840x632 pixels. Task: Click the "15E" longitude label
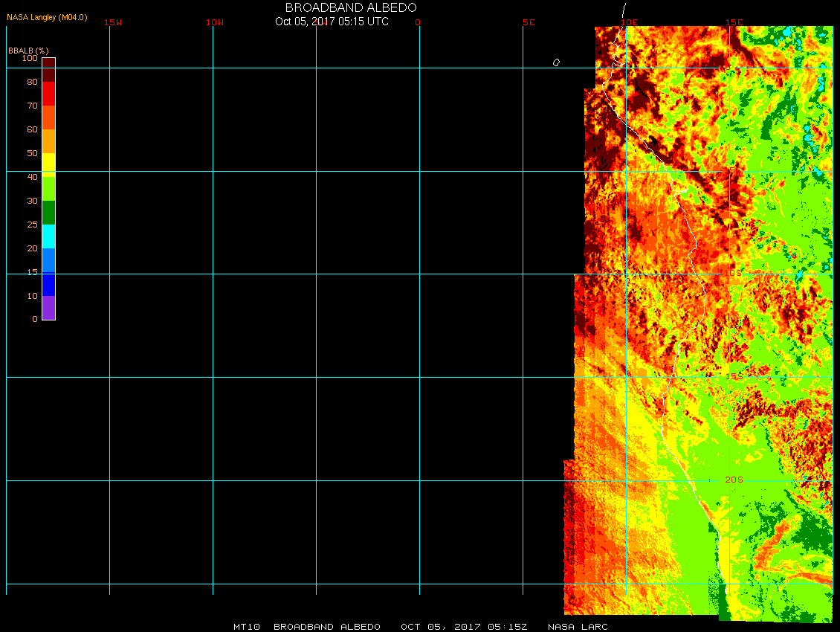coord(734,22)
